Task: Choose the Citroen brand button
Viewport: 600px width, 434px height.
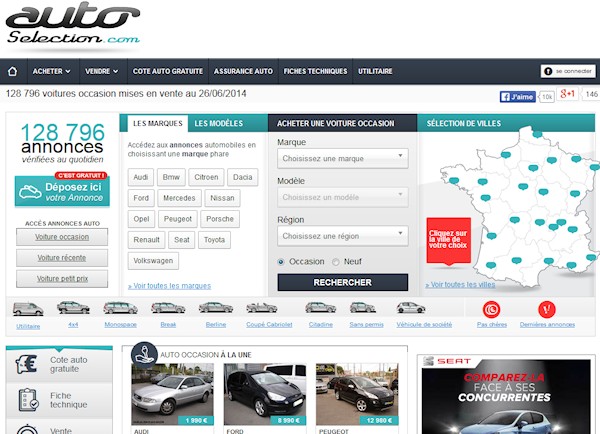Action: coord(206,177)
